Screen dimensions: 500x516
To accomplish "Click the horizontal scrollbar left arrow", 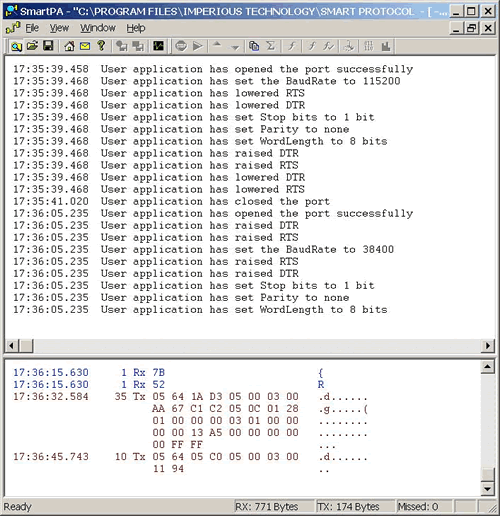I will (11, 346).
